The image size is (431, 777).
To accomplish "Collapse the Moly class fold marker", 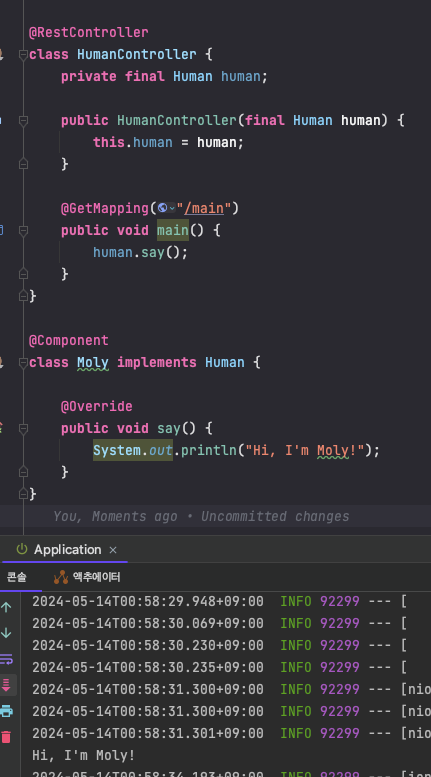I will (23, 363).
